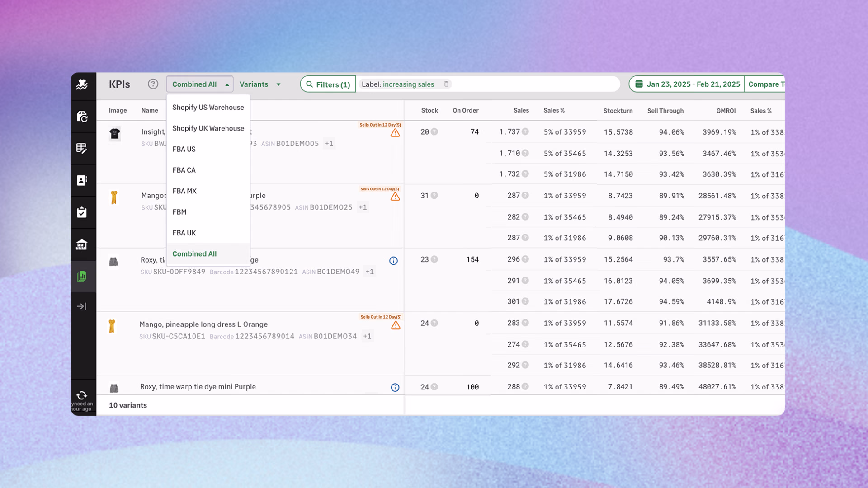Open the contacts sidebar icon
The height and width of the screenshot is (488, 868).
[x=82, y=180]
